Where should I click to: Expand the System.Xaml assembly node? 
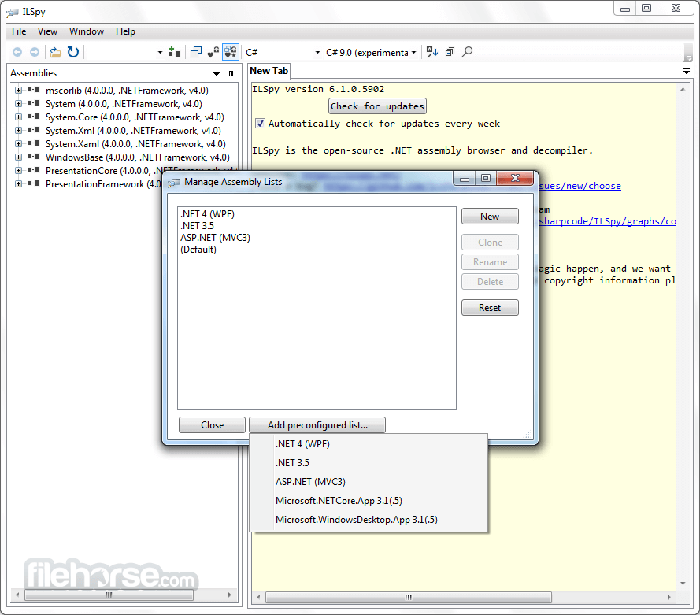coord(18,143)
